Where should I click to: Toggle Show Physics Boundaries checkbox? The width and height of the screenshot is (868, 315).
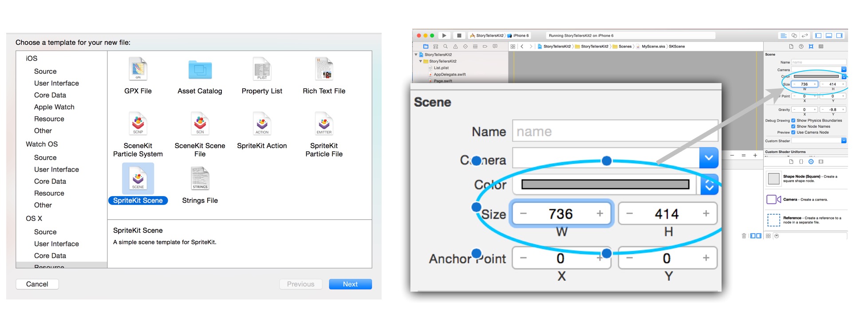tap(793, 120)
